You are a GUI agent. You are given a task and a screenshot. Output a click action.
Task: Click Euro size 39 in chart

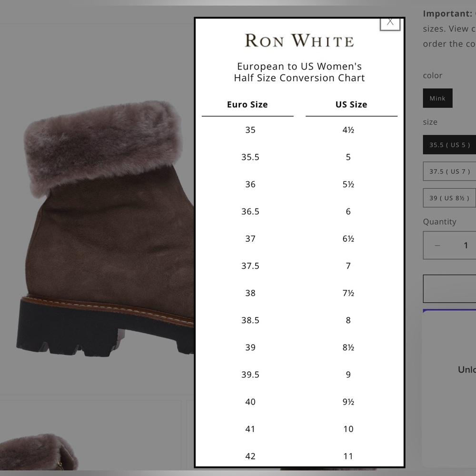(250, 347)
